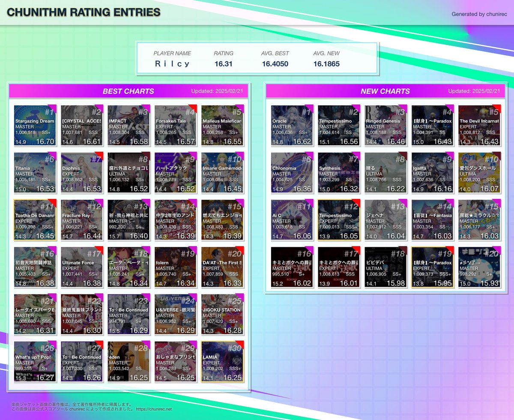Click player name Rilcy
Viewport: 514px width, 420px height.
(172, 64)
